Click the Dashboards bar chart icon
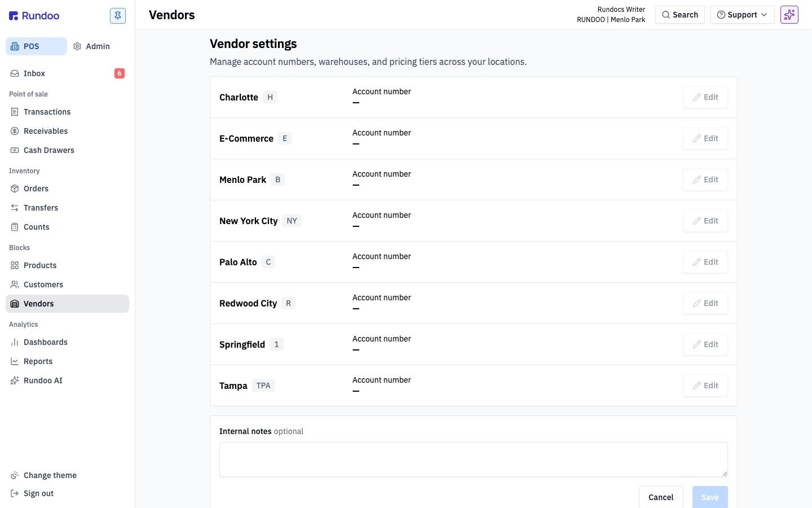Screen dimensions: 812x508 tap(15, 342)
